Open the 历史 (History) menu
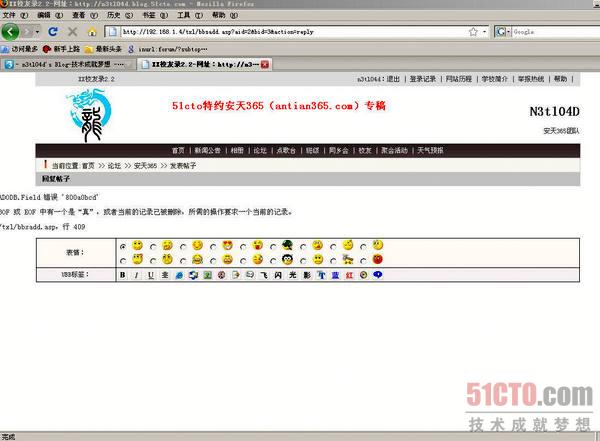The image size is (600, 441). tap(120, 15)
